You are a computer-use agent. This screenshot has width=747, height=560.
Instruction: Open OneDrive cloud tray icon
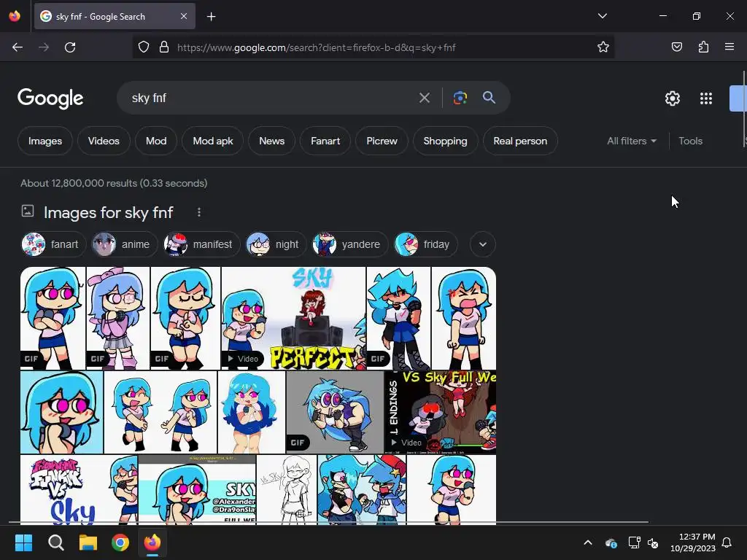coord(611,542)
